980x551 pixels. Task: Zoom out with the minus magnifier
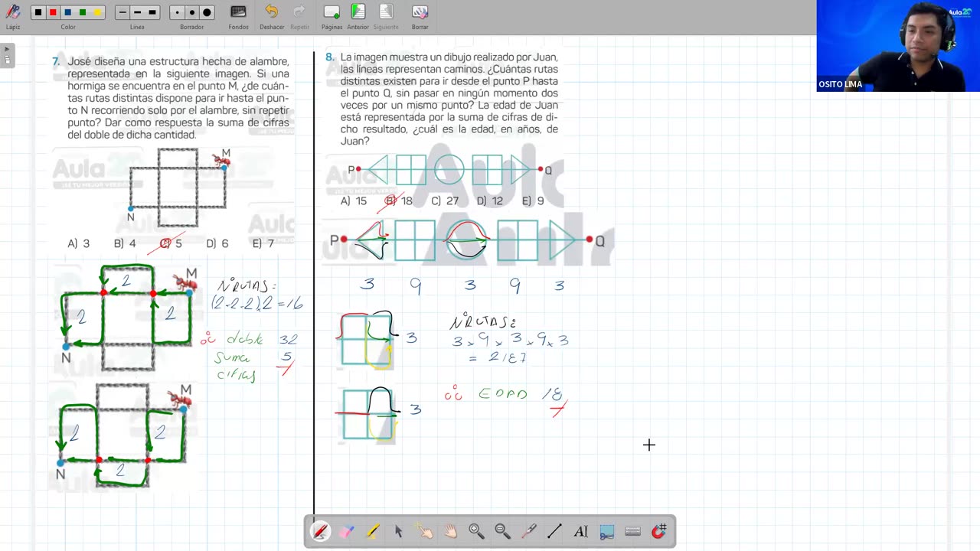point(502,530)
